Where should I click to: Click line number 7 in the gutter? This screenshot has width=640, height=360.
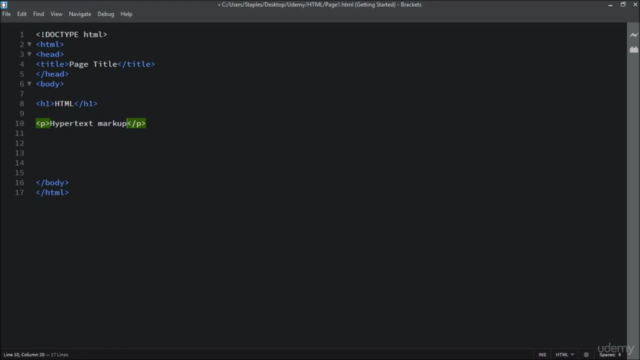22,94
